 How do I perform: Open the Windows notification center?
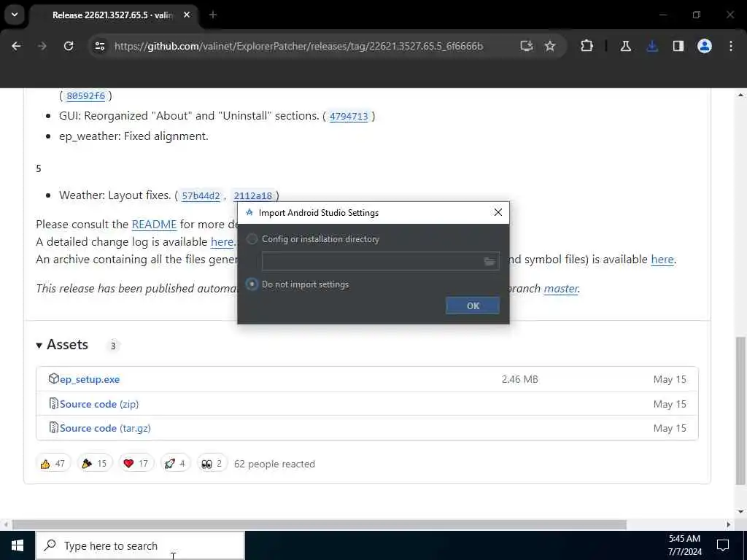tap(723, 545)
